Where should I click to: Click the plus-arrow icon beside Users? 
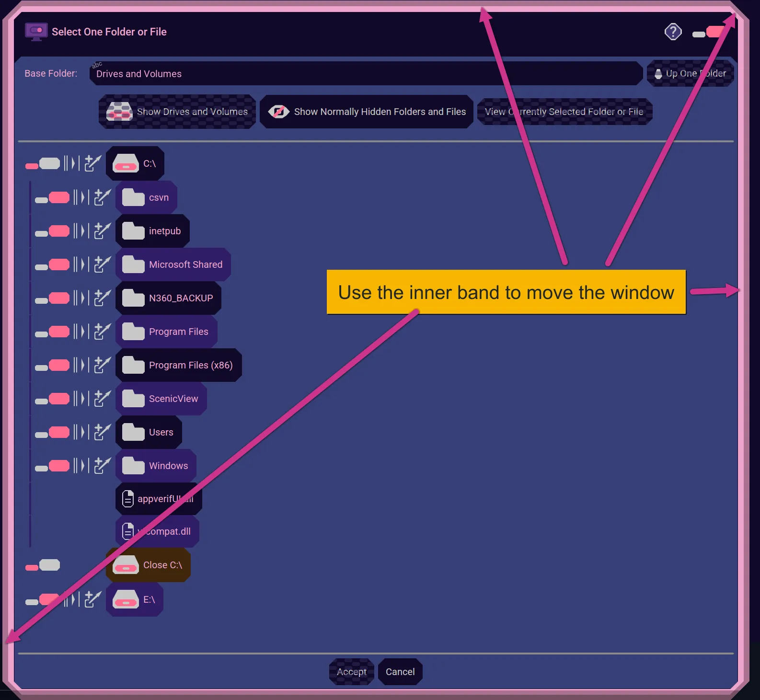103,432
